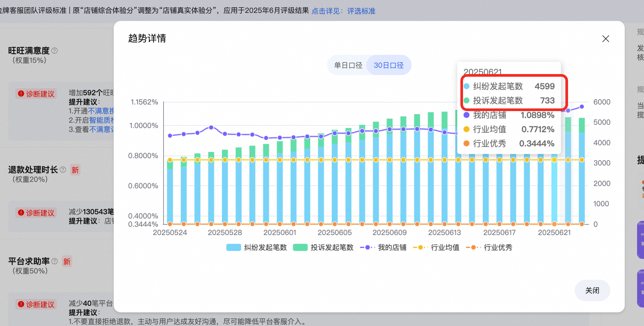Toggle 投诉发起笔数 series in chart legend
This screenshot has height=326, width=644.
pos(323,247)
